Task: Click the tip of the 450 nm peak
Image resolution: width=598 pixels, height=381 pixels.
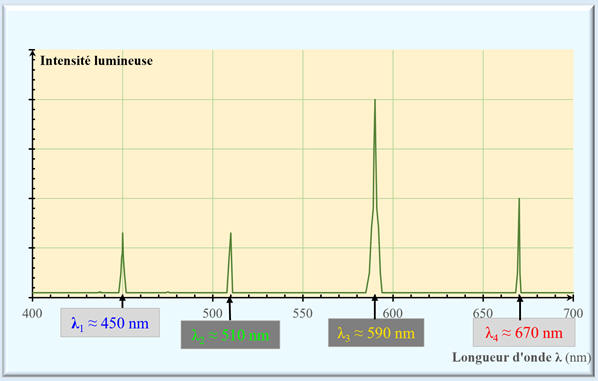Action: click(122, 233)
